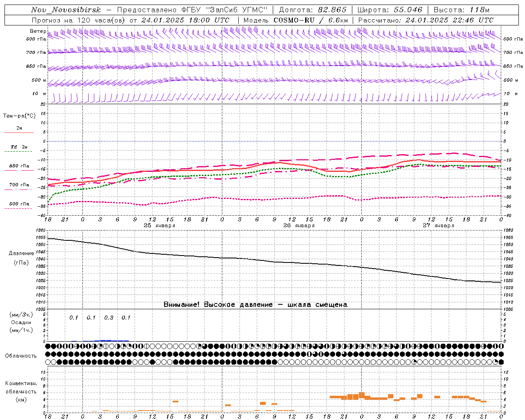Click the Облачность panel label

(x=21, y=356)
